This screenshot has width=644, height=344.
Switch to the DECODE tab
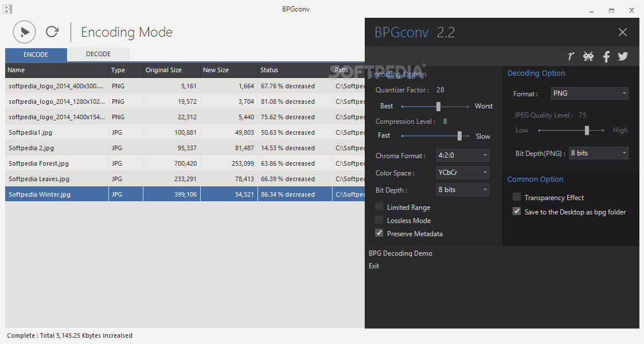tap(98, 54)
